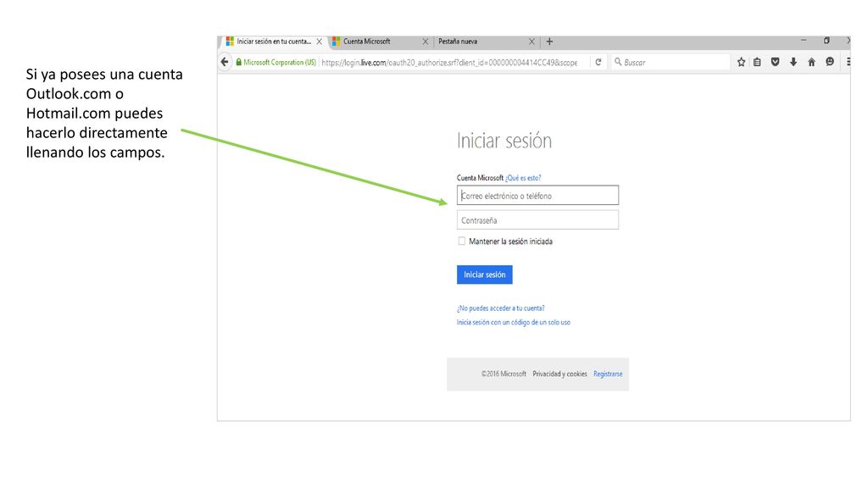
Task: Select the 'Iniciar sesión en tu cuenta' tab
Action: [x=274, y=42]
